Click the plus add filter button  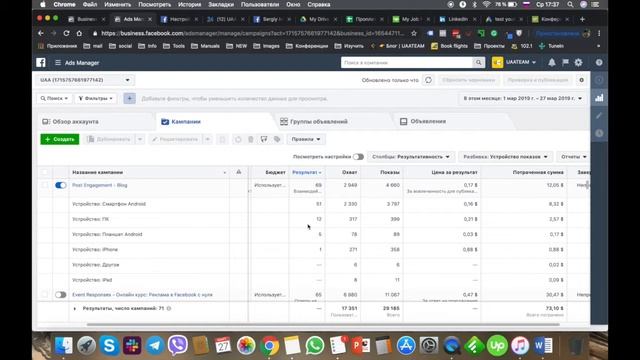129,98
